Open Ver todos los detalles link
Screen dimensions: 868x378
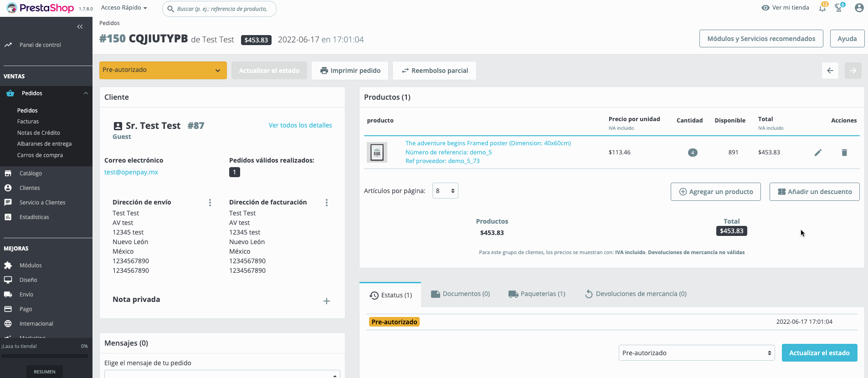[x=300, y=125]
